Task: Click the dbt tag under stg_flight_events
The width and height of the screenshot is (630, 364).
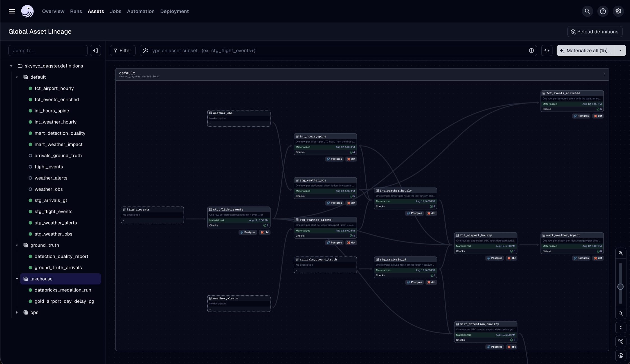Action: click(x=265, y=232)
